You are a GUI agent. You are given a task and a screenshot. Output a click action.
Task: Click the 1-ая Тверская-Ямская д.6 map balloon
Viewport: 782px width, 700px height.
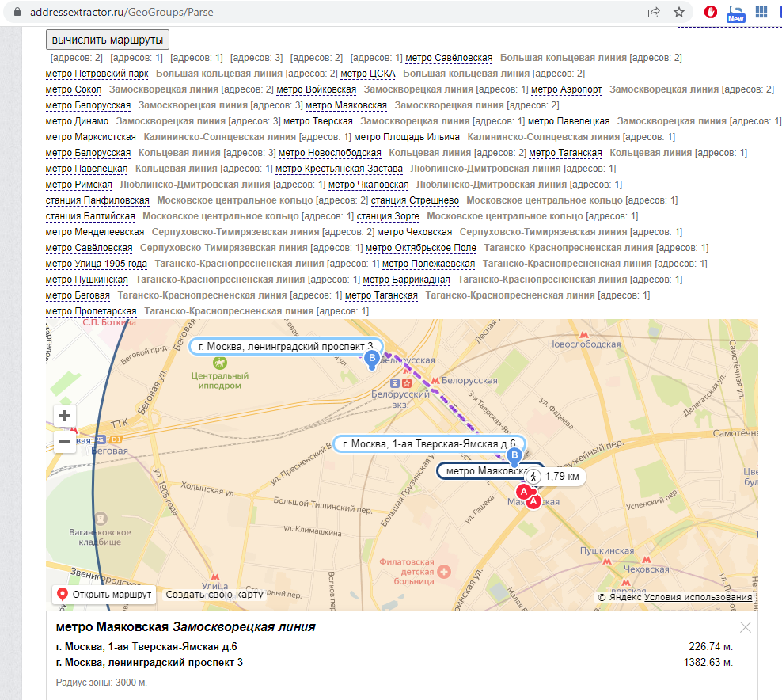[x=429, y=444]
